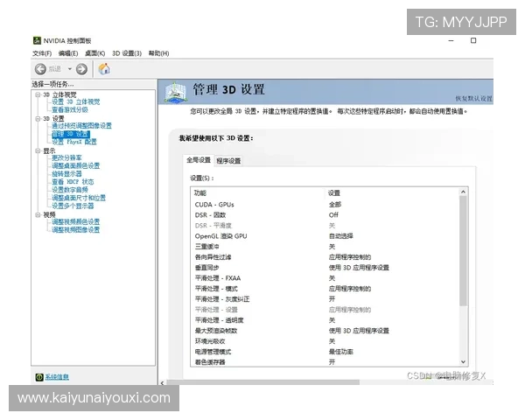Click the 全部 value for CUDA - GPUs
The image size is (525, 420).
click(335, 205)
